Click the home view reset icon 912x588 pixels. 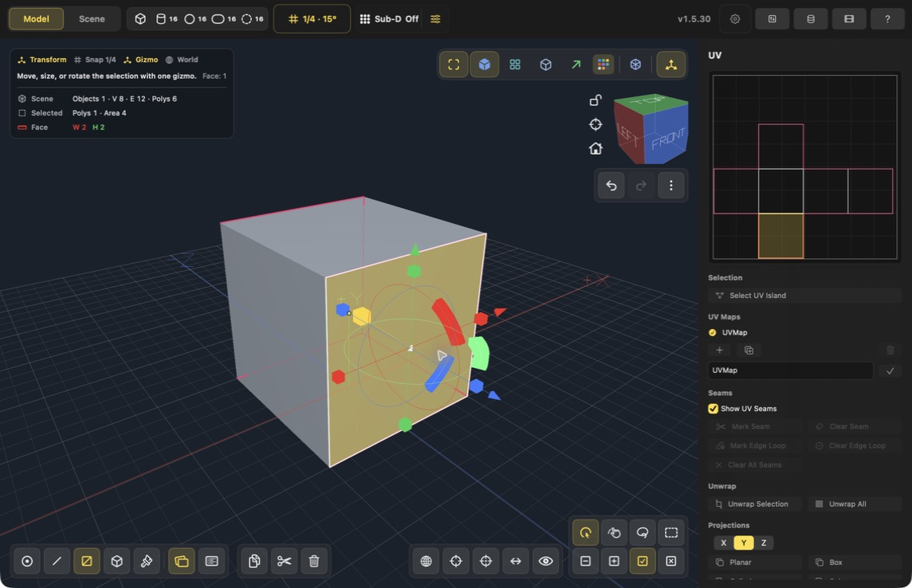tap(596, 149)
